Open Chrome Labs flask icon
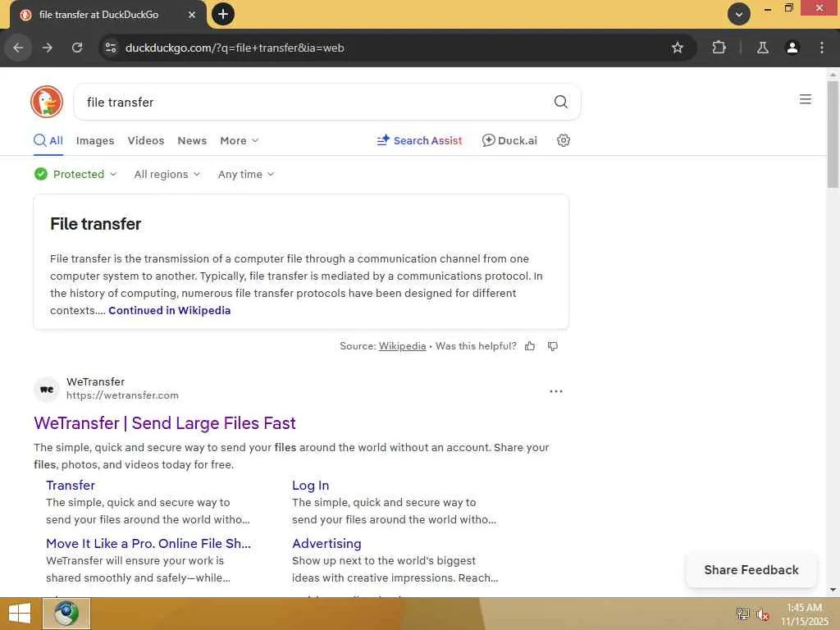 [x=762, y=48]
